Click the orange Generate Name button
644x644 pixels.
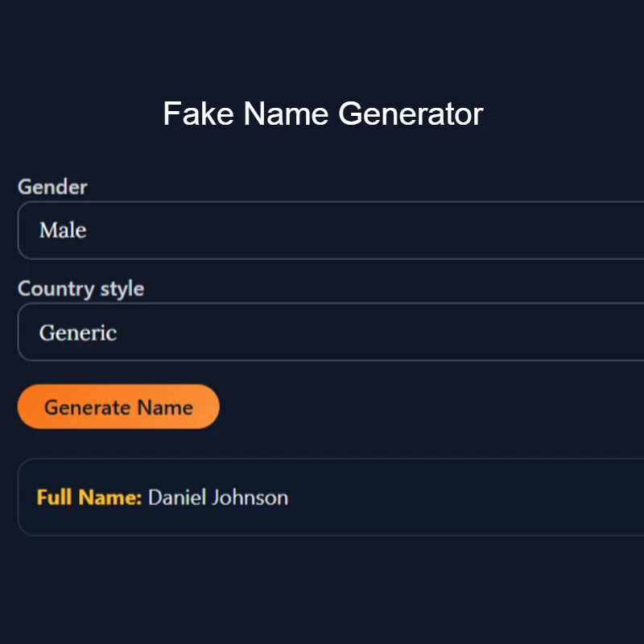[118, 407]
